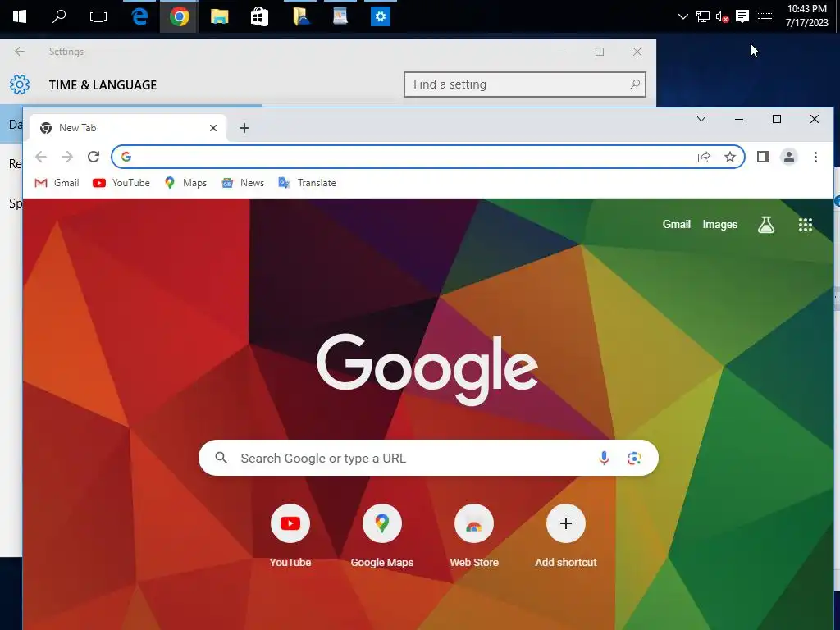Open Settings app taskbar icon
The image size is (840, 630).
point(381,16)
